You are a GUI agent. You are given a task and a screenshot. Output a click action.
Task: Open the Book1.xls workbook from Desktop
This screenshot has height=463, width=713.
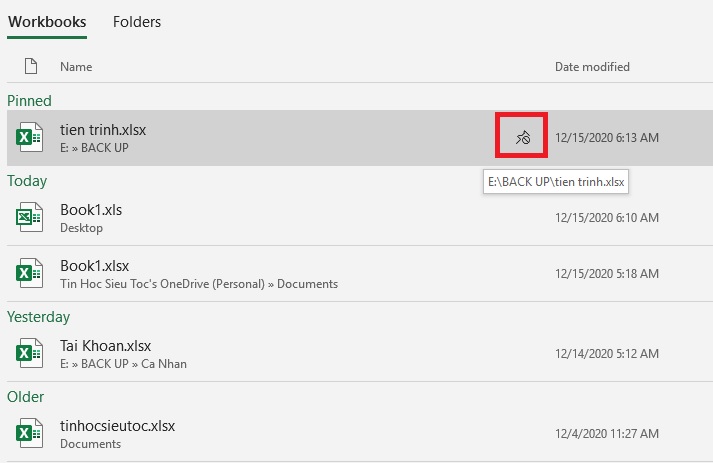[360, 218]
